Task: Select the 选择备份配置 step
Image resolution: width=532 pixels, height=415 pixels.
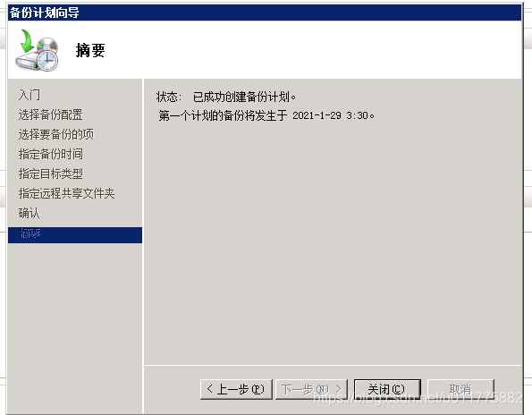Action: coord(51,114)
